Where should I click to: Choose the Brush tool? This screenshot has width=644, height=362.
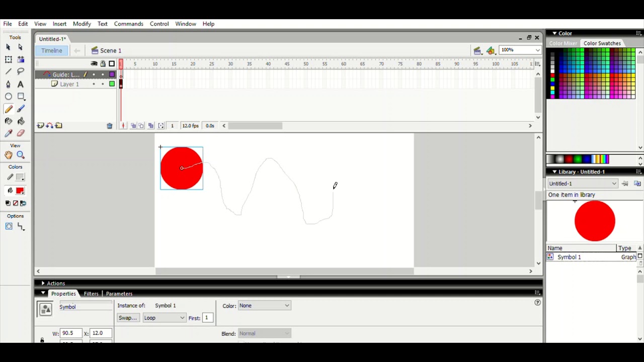coord(21,109)
